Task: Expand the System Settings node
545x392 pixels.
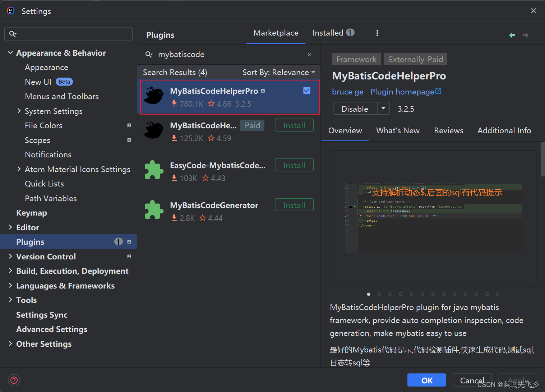Action: click(x=19, y=111)
